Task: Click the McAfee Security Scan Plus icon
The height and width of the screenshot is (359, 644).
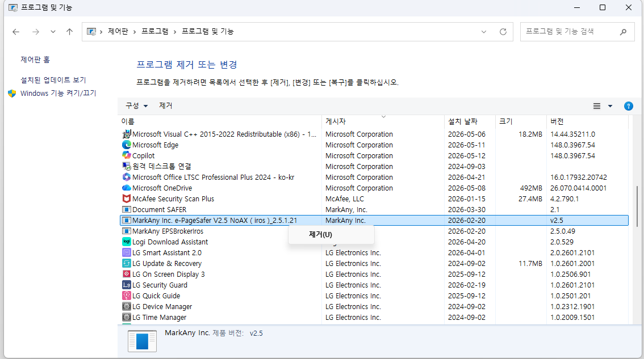Action: [x=127, y=198]
